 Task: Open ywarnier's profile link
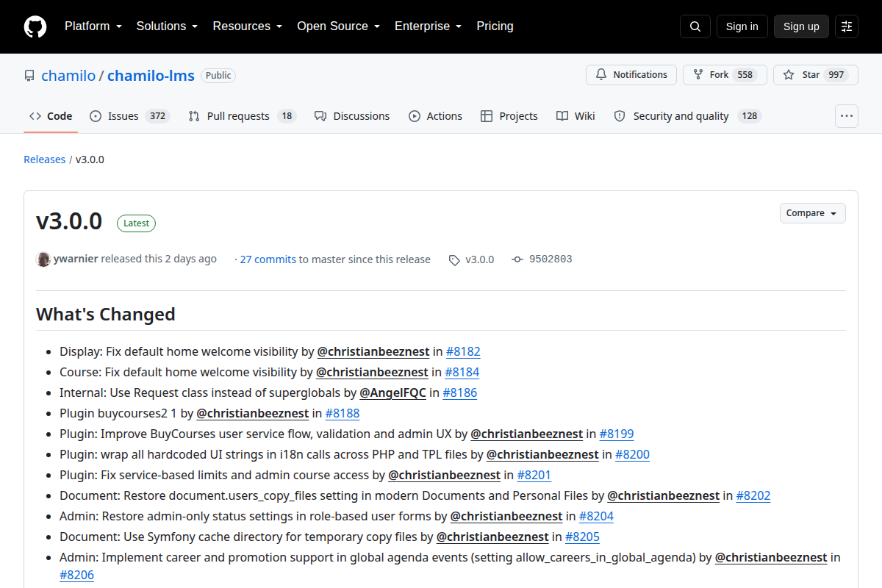[x=76, y=259]
